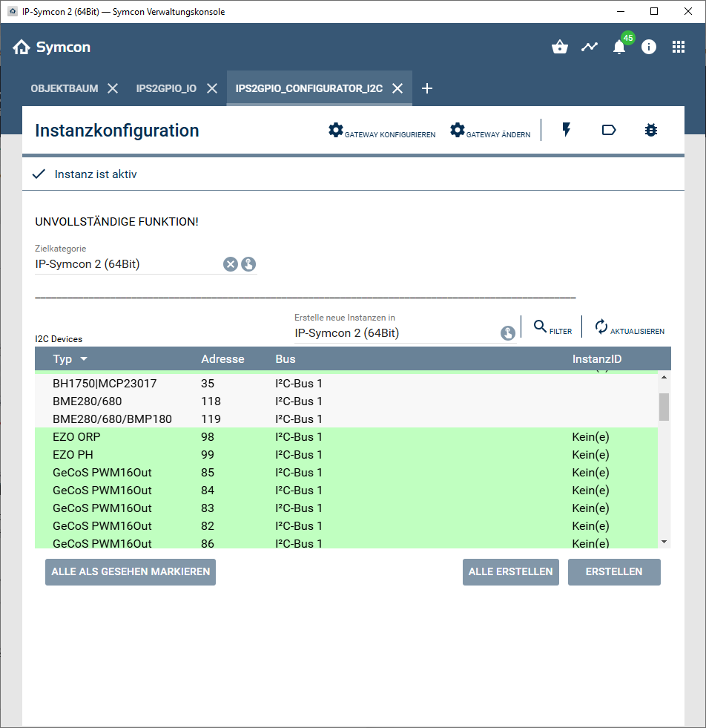
Task: Switch to the IPS2GPIO_IO tab
Action: coord(166,88)
